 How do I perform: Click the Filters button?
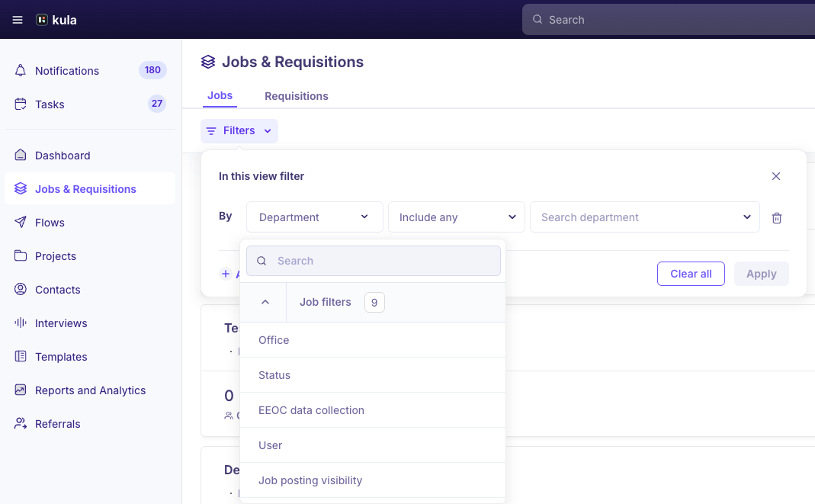(x=239, y=131)
